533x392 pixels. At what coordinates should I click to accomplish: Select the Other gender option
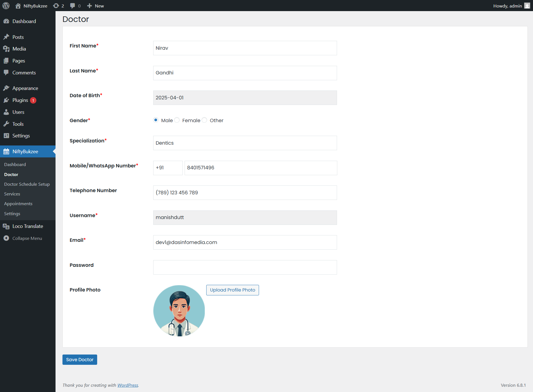click(205, 120)
